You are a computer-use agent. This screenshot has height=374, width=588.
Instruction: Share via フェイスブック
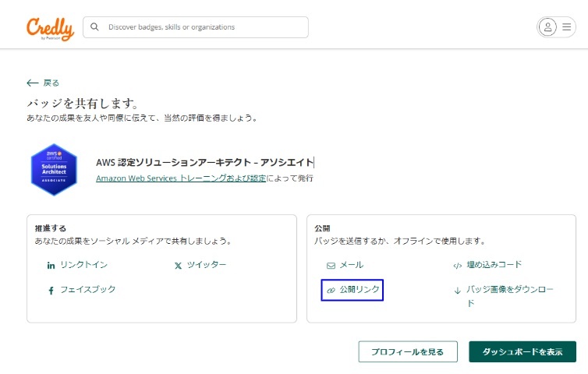88,289
